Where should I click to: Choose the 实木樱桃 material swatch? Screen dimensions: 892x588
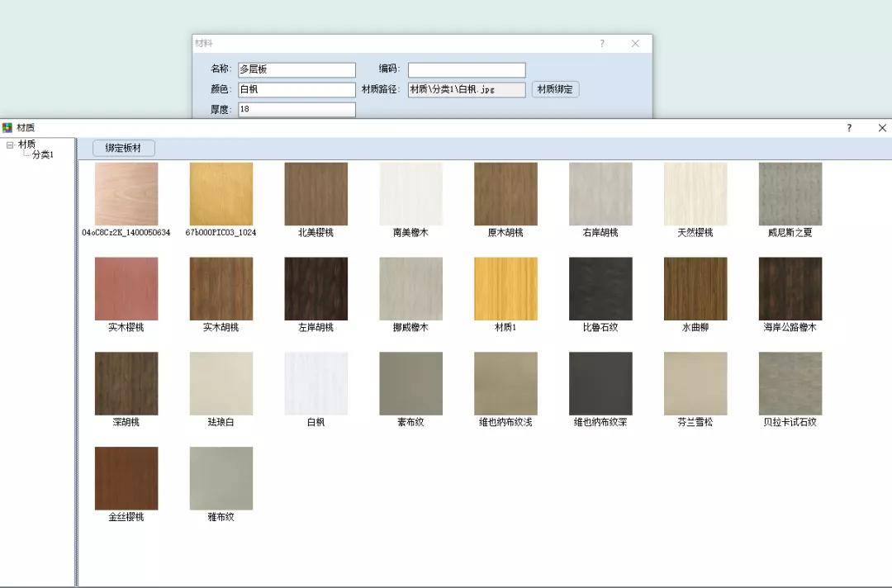[126, 289]
